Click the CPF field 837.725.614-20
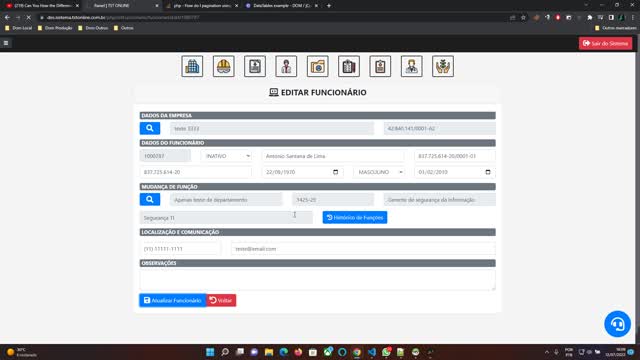Image resolution: width=640 pixels, height=360 pixels. (196, 172)
